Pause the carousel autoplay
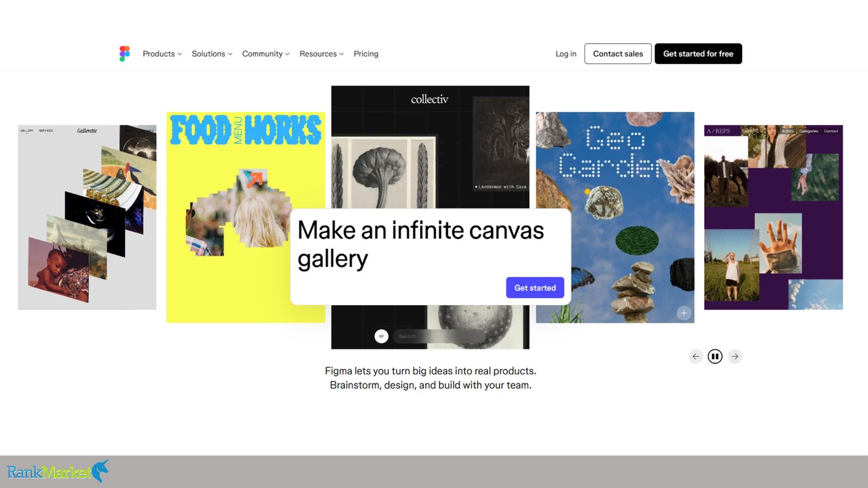This screenshot has height=488, width=868. pyautogui.click(x=715, y=356)
